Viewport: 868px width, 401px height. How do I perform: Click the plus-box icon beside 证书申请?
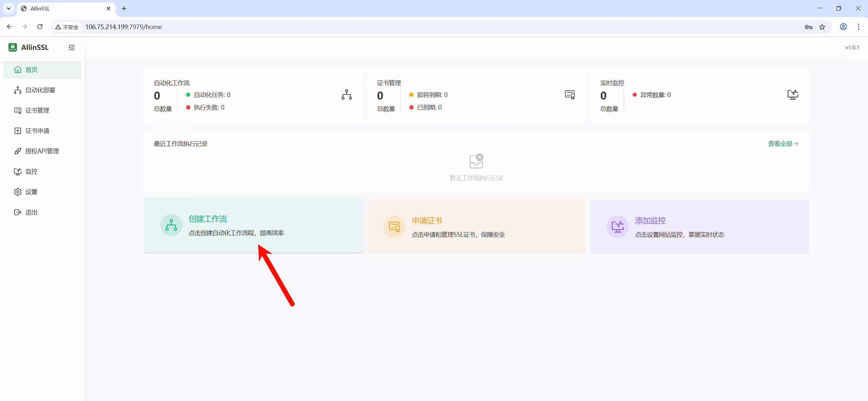pos(18,131)
